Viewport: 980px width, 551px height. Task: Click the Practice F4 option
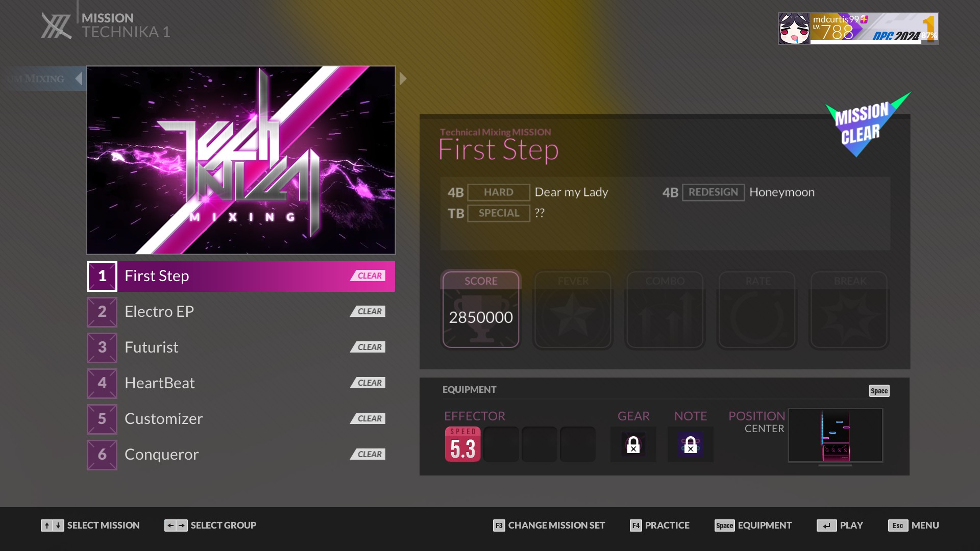coord(659,525)
